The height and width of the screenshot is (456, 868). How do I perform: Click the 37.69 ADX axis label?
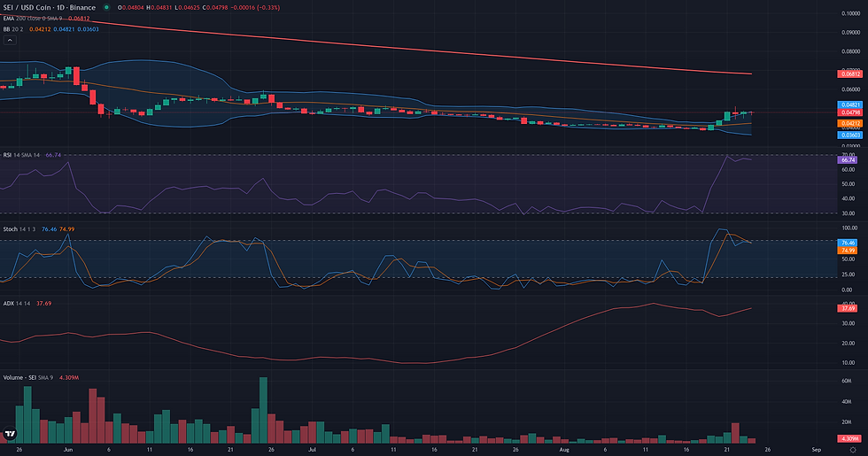pyautogui.click(x=849, y=308)
